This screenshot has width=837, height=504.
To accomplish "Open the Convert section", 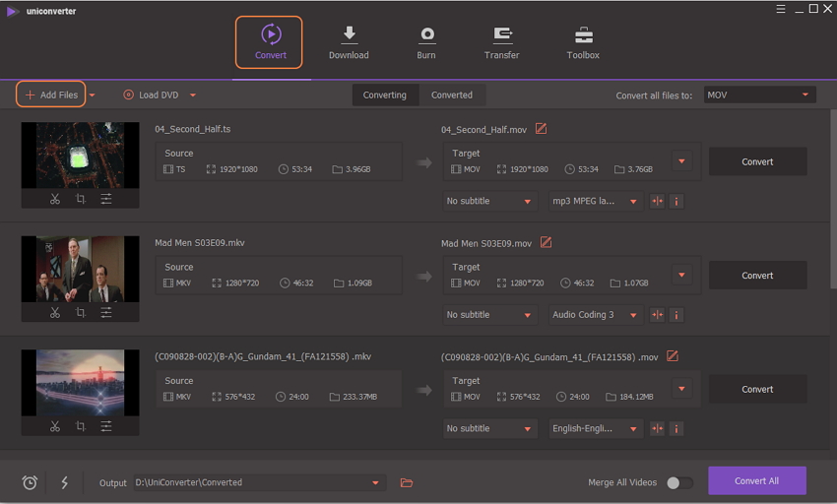I will click(269, 42).
